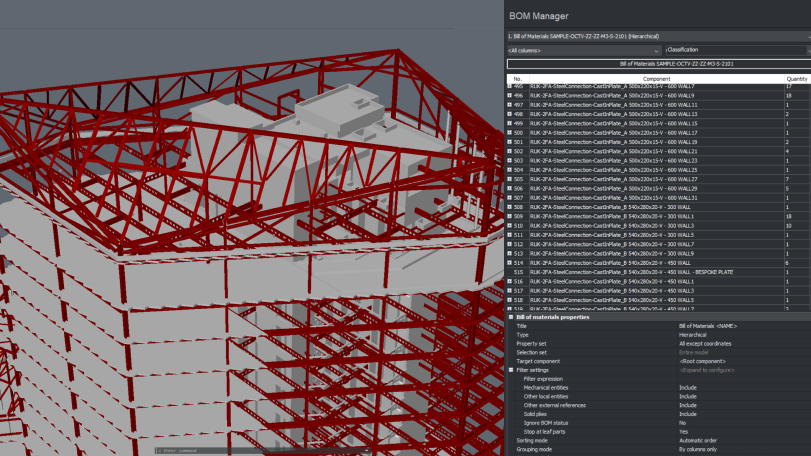Toggle Stop at leaf parts value Yes

pos(683,432)
